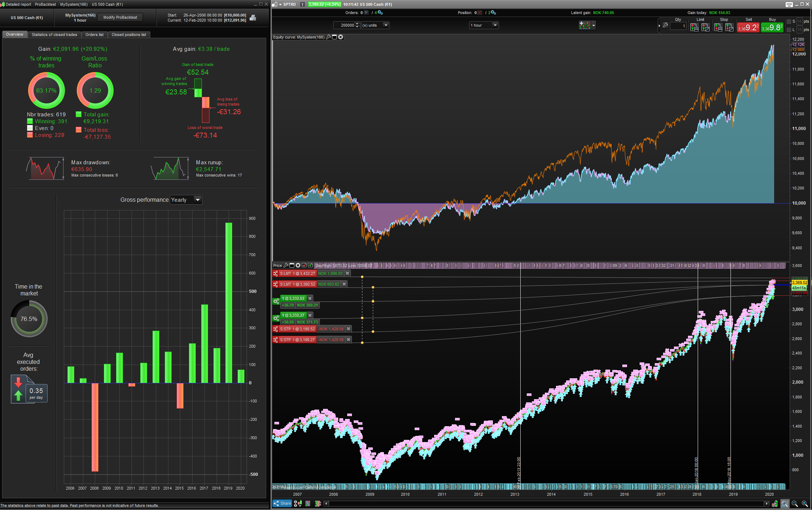This screenshot has height=513, width=812.
Task: Open the units dropdown
Action: click(x=386, y=25)
